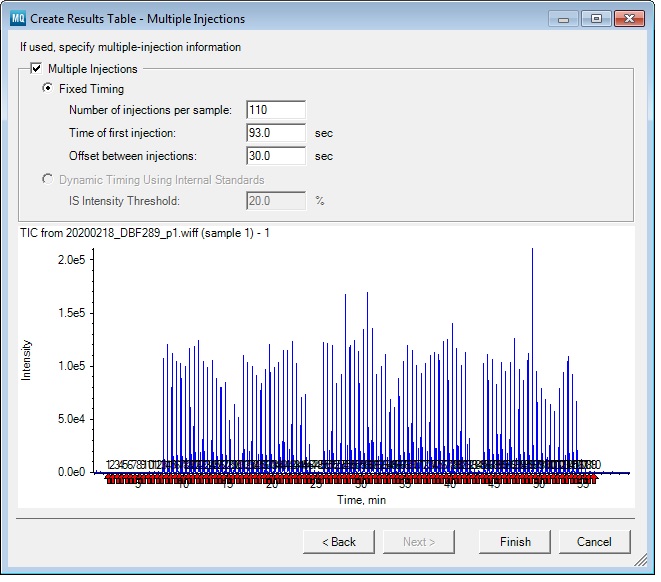The width and height of the screenshot is (661, 582).
Task: Close the Multiple Injections dialog
Action: coord(629,19)
